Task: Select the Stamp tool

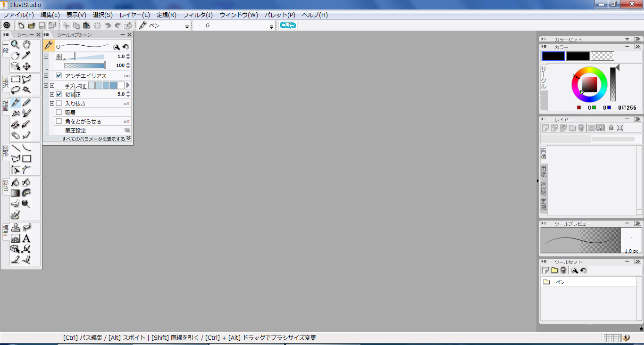Action: coord(16,227)
